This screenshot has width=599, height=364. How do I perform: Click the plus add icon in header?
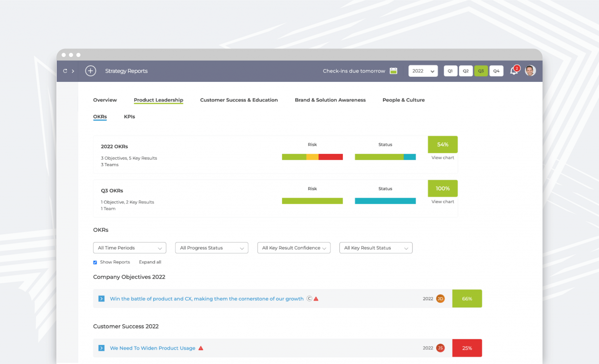[x=90, y=71]
